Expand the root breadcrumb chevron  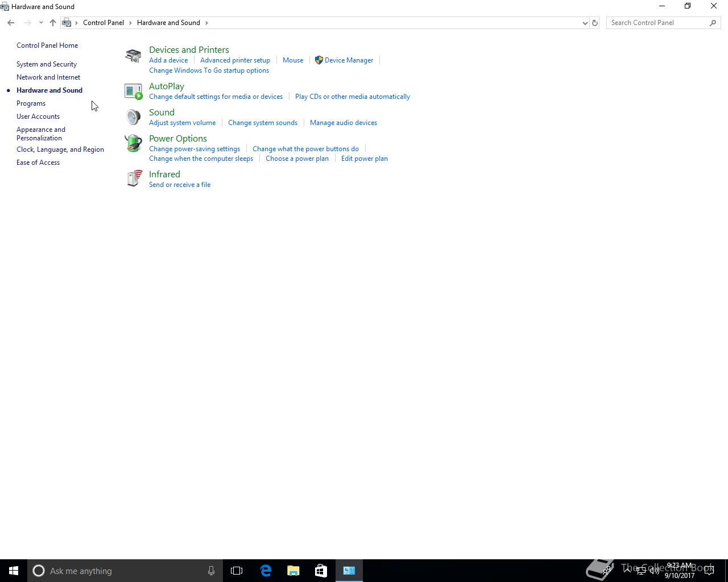click(77, 23)
